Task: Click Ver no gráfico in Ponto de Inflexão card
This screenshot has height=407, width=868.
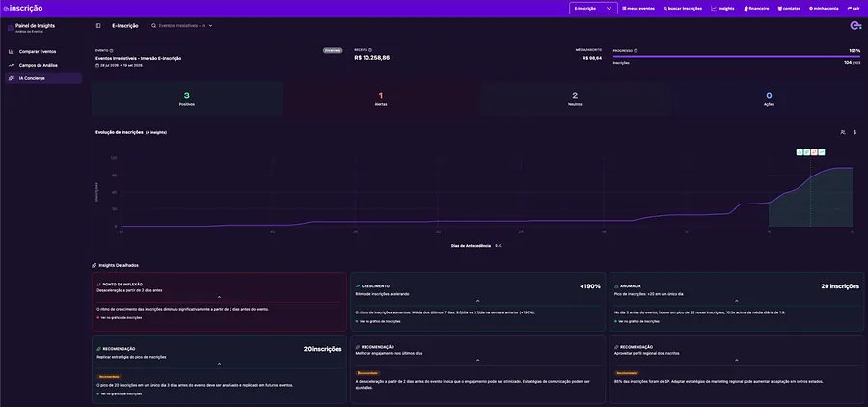Action: [x=120, y=318]
